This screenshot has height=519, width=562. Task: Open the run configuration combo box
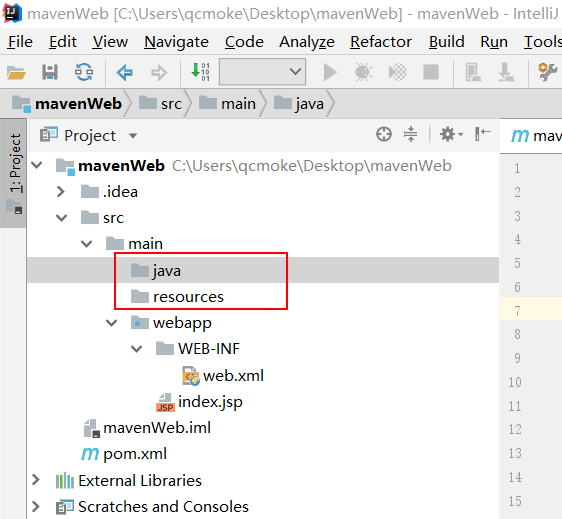coord(262,72)
